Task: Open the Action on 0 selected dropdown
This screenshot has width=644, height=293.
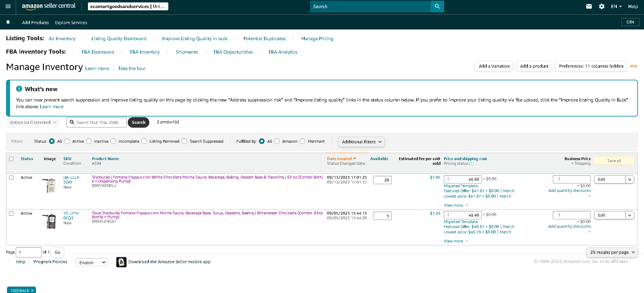Action: [x=33, y=123]
